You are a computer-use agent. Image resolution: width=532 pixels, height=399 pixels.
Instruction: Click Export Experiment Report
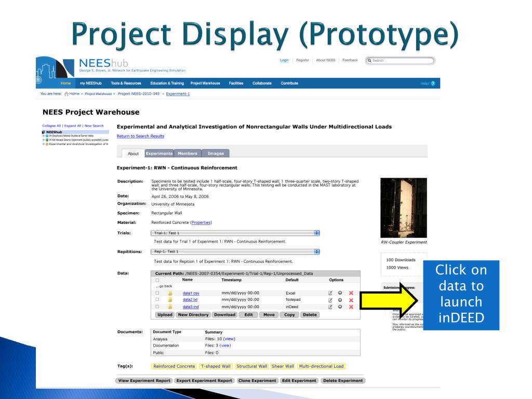[204, 381]
